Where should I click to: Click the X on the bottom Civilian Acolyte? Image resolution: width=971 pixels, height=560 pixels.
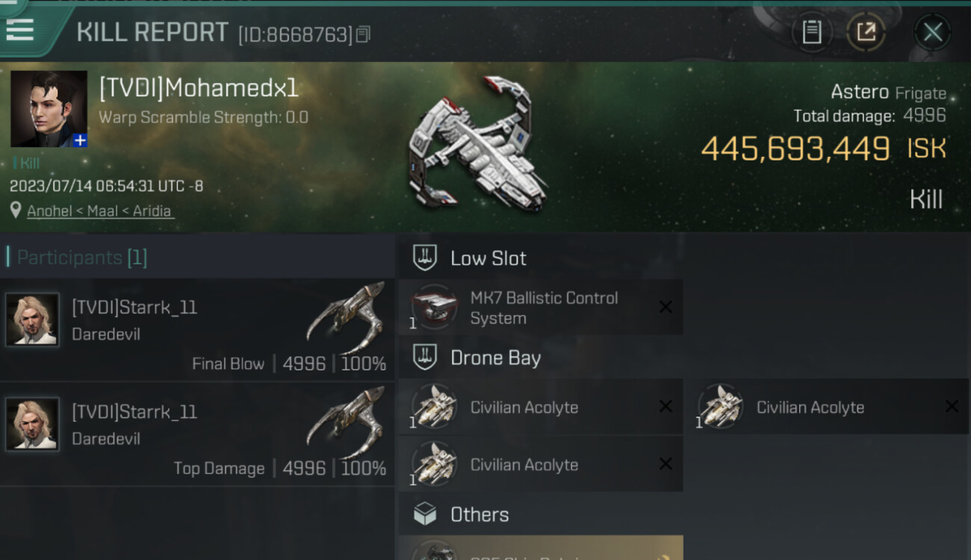(x=666, y=464)
